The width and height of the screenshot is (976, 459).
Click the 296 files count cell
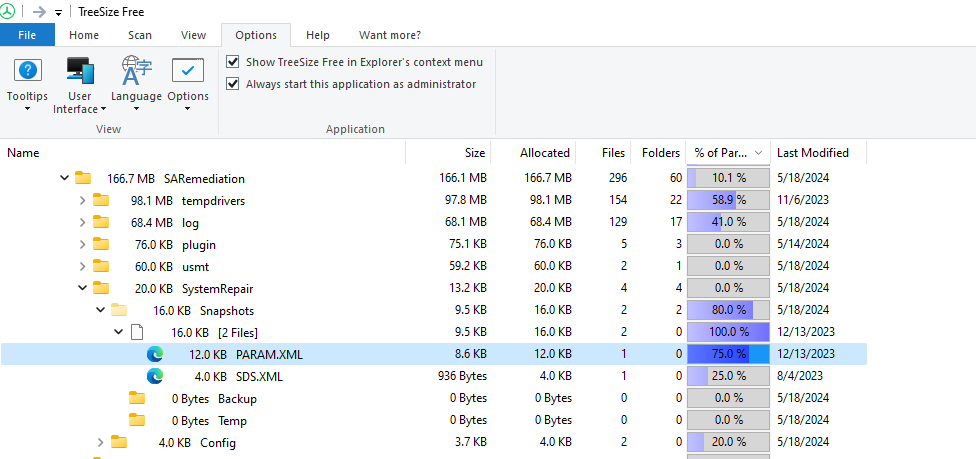coord(617,178)
